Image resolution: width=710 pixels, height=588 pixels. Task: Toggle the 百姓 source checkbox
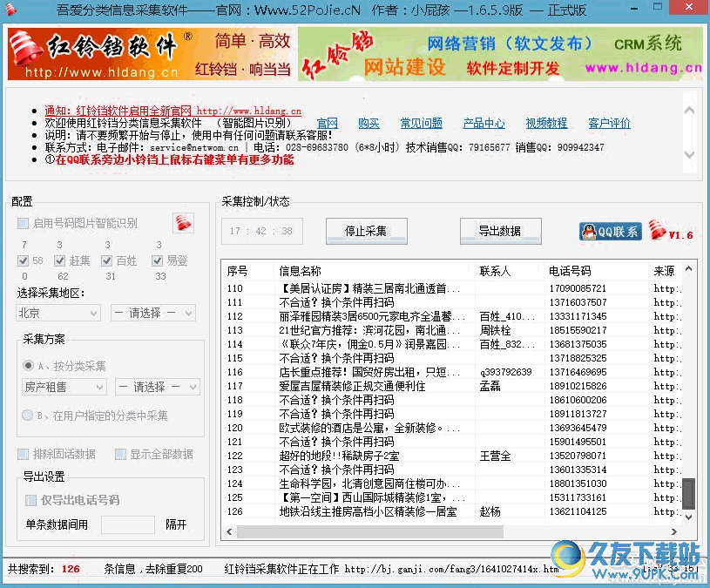click(x=106, y=260)
